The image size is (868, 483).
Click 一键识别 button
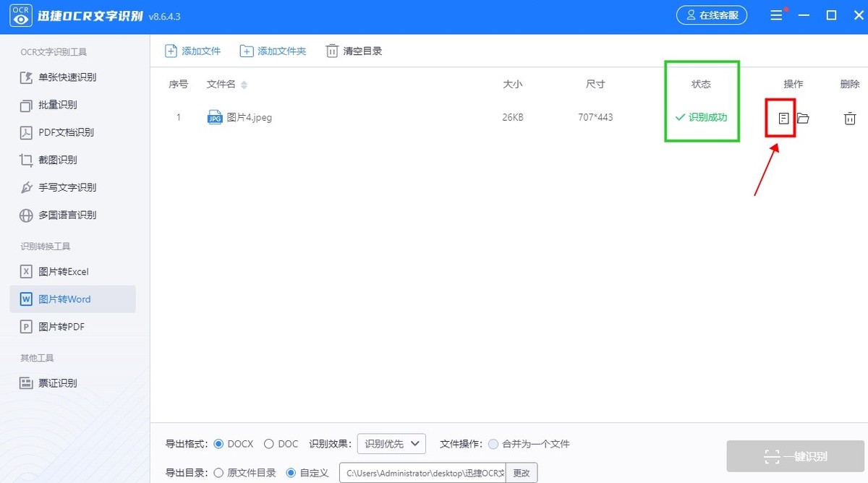point(796,457)
